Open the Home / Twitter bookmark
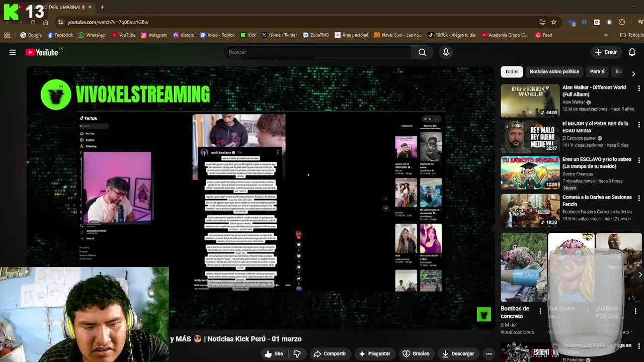This screenshot has height=362, width=644. [x=279, y=35]
